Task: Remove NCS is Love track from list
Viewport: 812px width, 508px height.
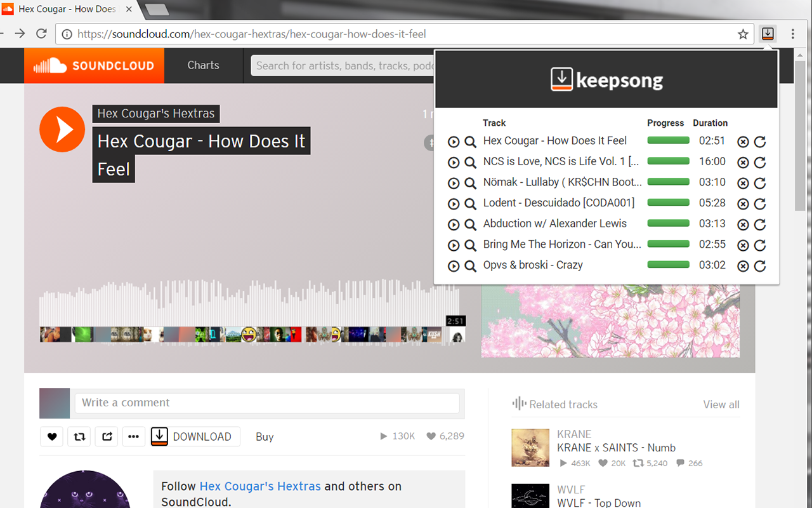Action: pos(743,163)
